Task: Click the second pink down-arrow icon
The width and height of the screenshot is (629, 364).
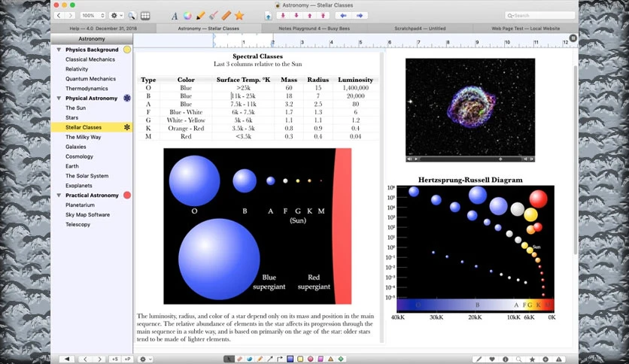Action: click(x=296, y=15)
